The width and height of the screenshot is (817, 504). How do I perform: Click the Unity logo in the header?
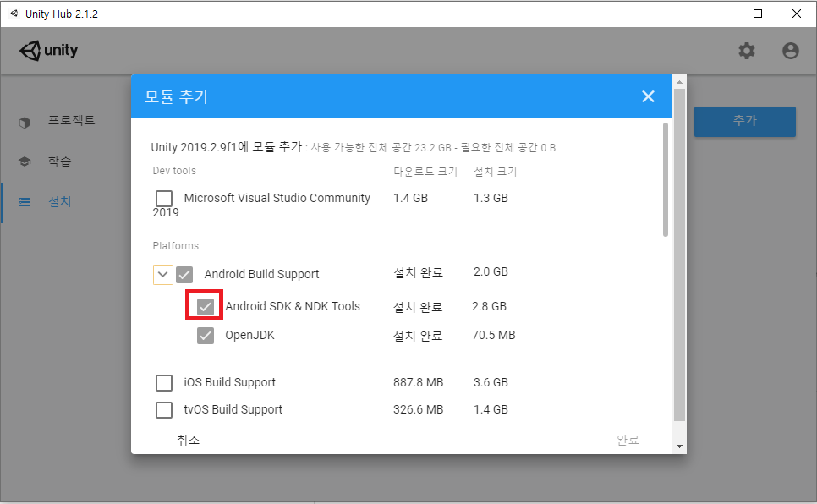(x=48, y=51)
